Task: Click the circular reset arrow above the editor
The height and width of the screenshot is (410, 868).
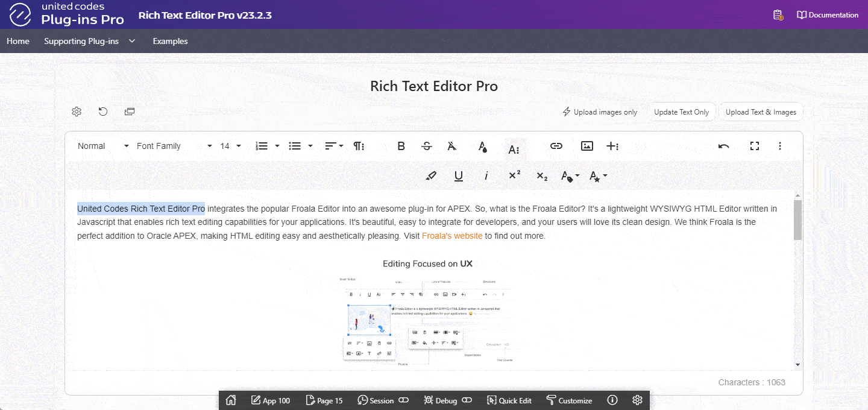Action: pos(103,112)
